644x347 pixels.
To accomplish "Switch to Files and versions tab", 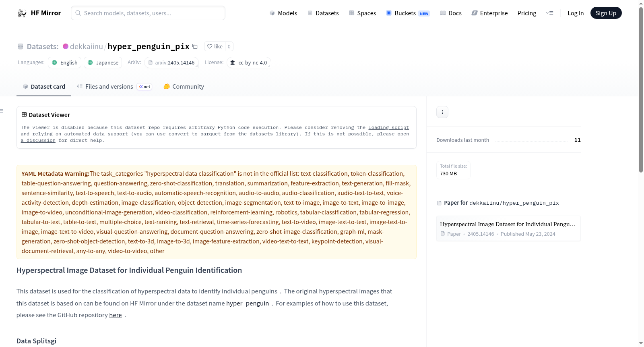I will (114, 87).
